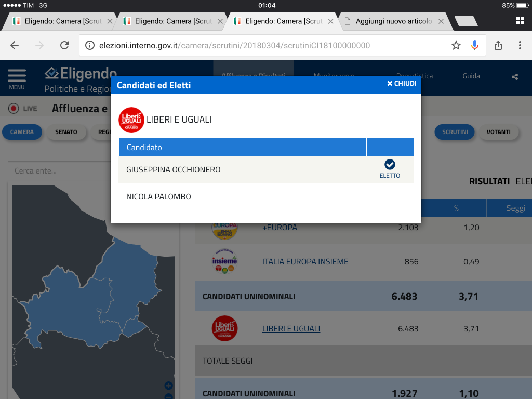This screenshot has width=532, height=399.
Task: Select the VOTANTI pill button
Action: [x=498, y=132]
